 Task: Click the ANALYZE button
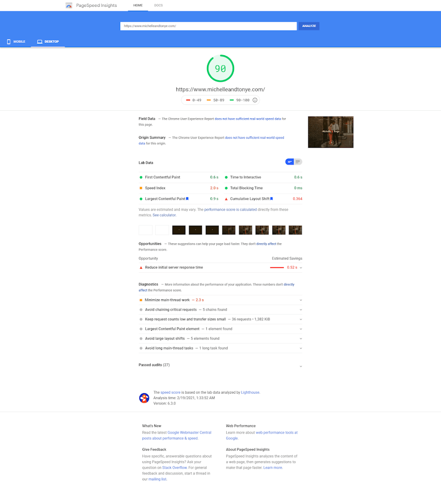point(309,26)
